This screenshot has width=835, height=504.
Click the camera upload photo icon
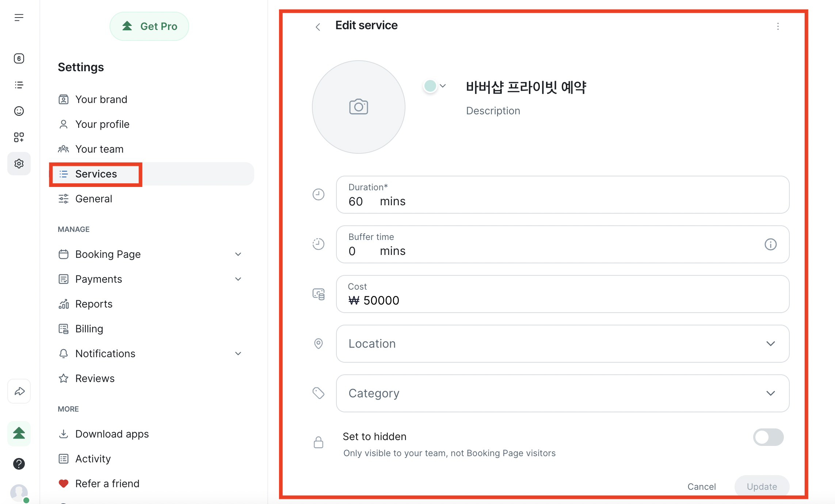click(x=358, y=107)
